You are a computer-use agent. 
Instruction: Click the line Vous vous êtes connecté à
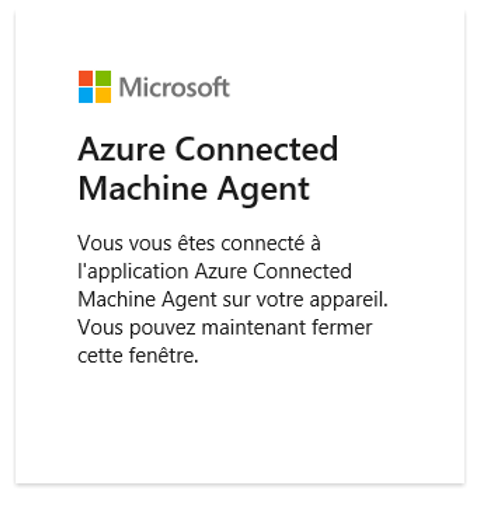(199, 243)
